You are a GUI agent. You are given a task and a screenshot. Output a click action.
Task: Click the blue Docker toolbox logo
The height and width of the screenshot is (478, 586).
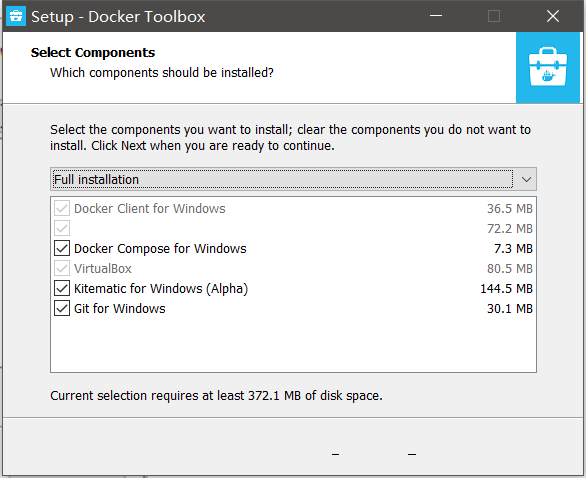coord(548,68)
